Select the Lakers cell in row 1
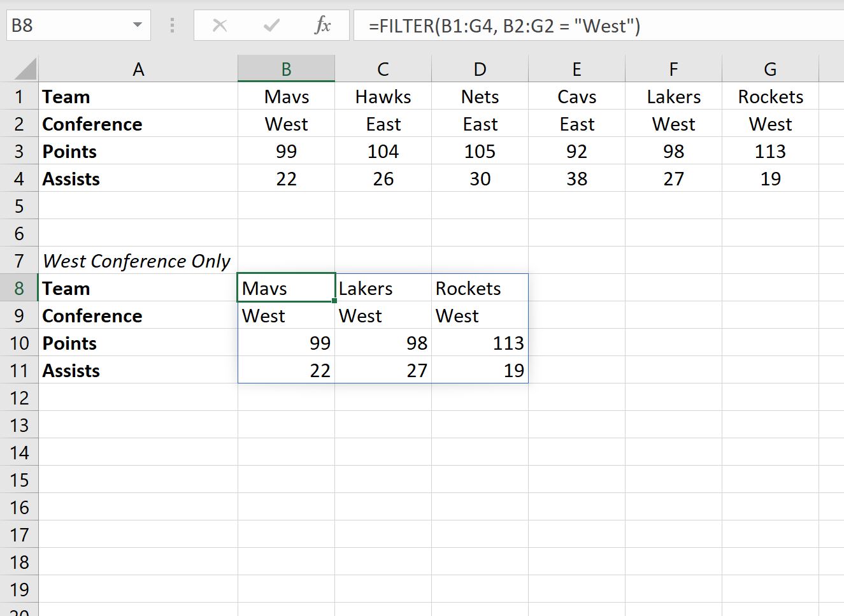Screen dimensions: 844x616 [674, 96]
